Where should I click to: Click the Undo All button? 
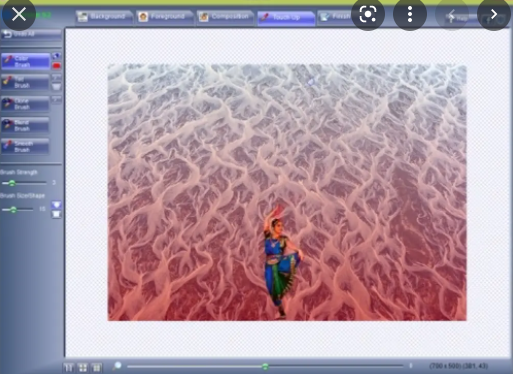[x=31, y=34]
